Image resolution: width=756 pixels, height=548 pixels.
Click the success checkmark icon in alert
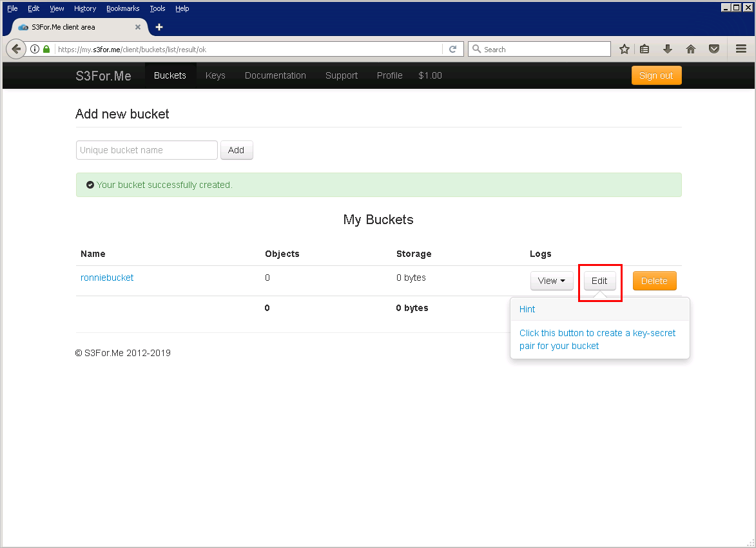(90, 185)
